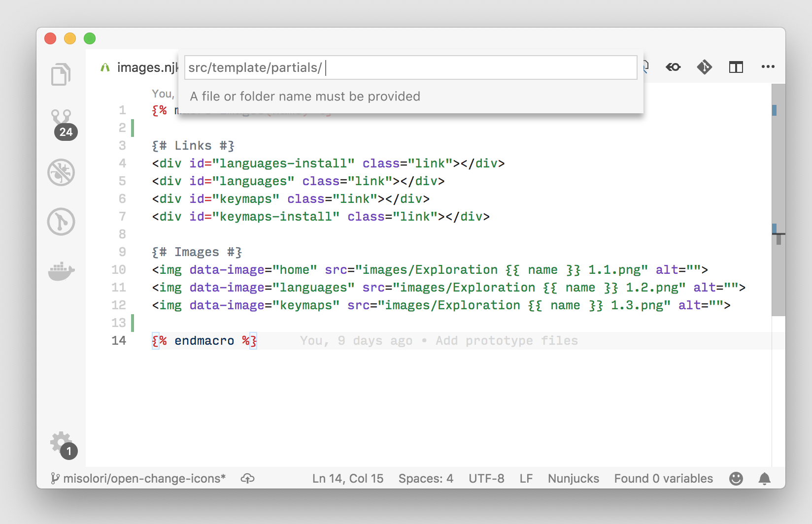Click the new file name input field
The height and width of the screenshot is (524, 812).
(x=411, y=67)
